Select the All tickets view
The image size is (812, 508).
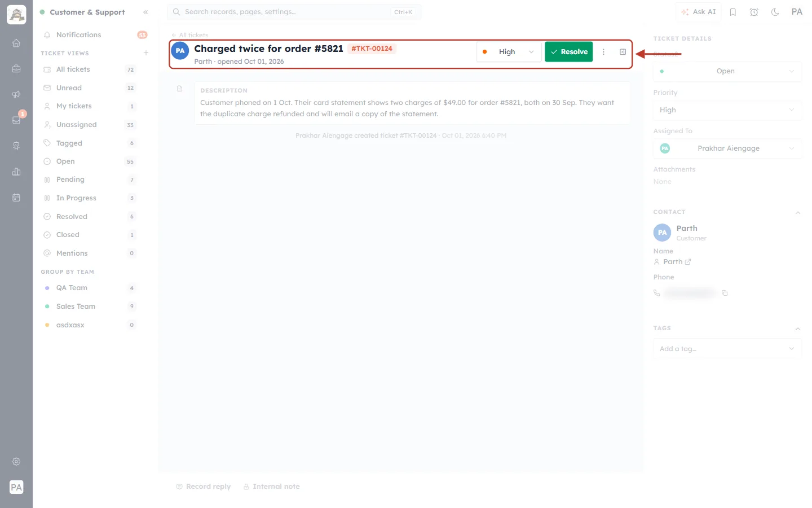90,69
